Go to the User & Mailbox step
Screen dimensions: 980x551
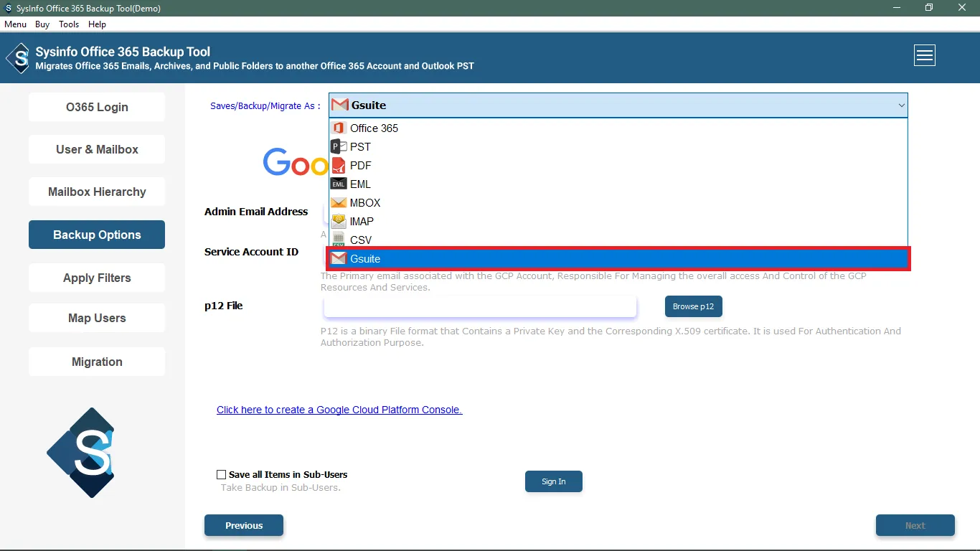tap(97, 149)
